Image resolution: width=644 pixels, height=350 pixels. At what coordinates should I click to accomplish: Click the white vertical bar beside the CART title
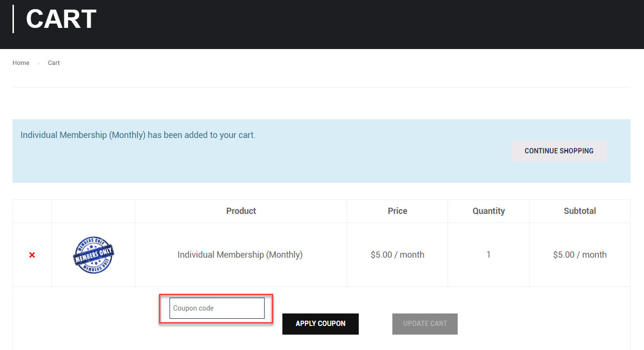click(x=13, y=19)
